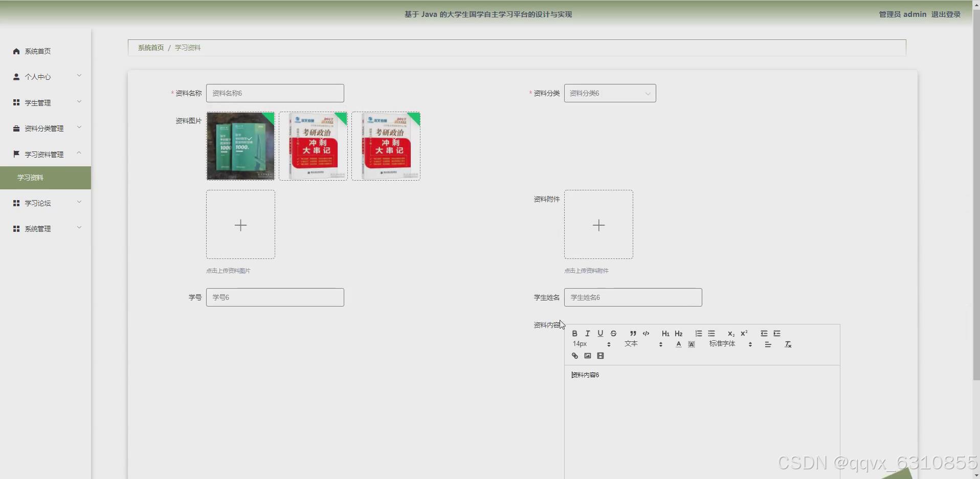Click the grid icon beside 学生管理
Image resolution: width=980 pixels, height=479 pixels.
tap(16, 103)
